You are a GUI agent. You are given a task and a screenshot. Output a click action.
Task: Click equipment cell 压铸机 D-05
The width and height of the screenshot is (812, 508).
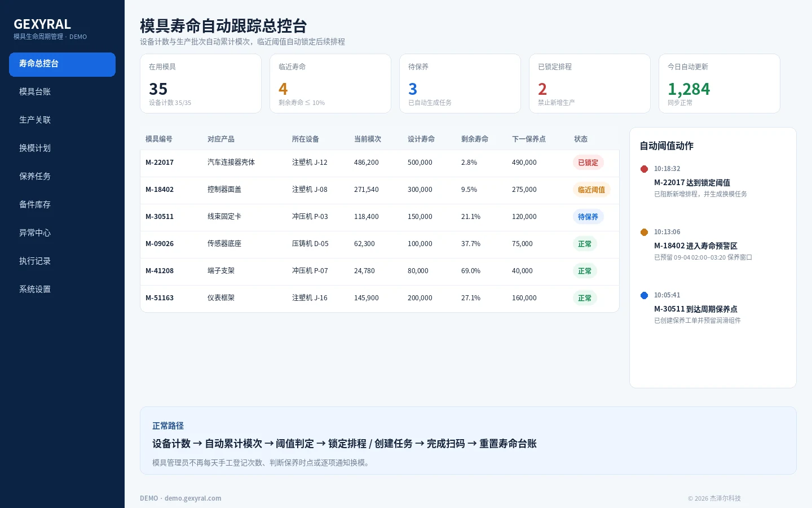point(310,244)
